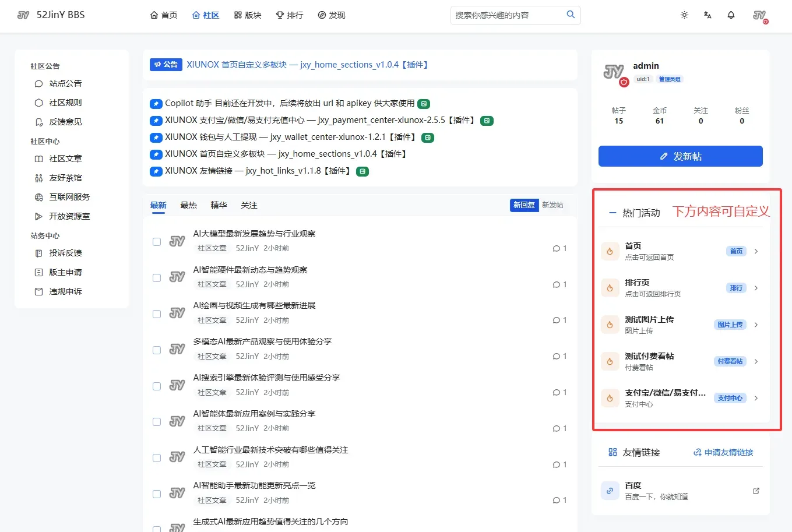Open 排行 in top navigation
792x532 pixels.
[x=290, y=15]
